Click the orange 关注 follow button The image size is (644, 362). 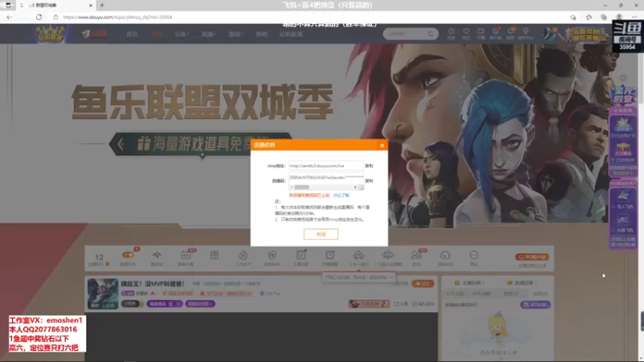[x=423, y=284]
